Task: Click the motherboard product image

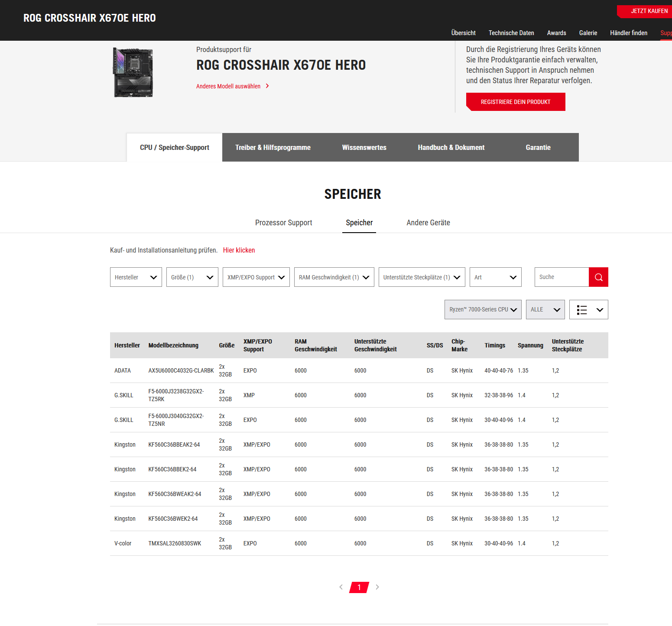Action: coord(133,72)
